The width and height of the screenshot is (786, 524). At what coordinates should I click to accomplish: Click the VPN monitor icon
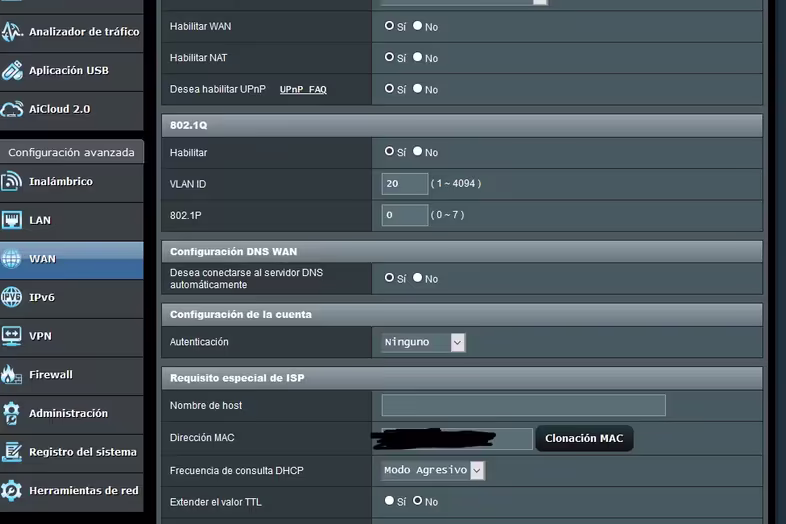(x=12, y=336)
